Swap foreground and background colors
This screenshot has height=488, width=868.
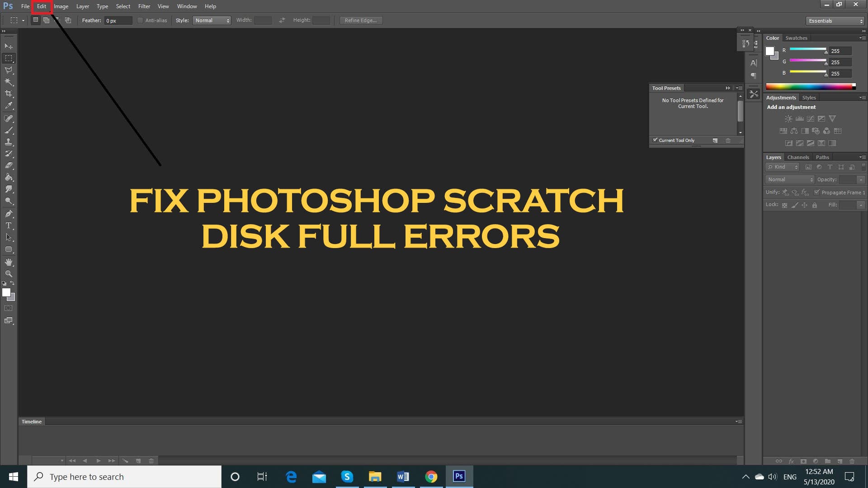pyautogui.click(x=12, y=283)
